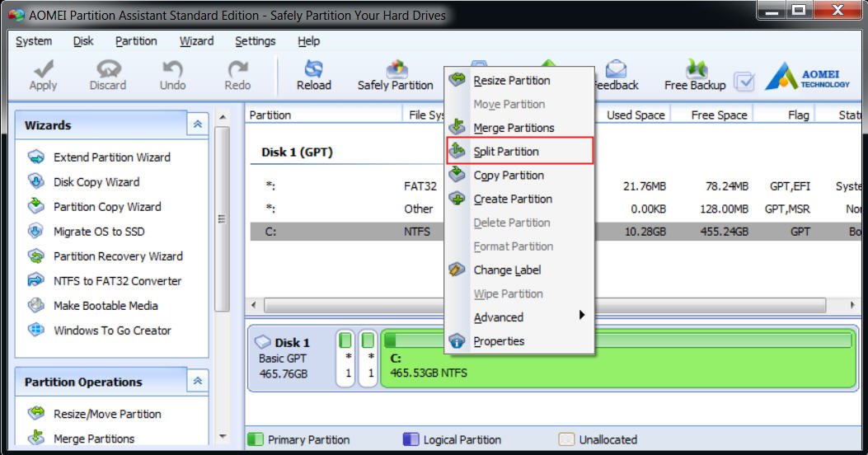Click the C: 465.53GB NTFS disk block
This screenshot has width=868, height=455.
pyautogui.click(x=619, y=358)
